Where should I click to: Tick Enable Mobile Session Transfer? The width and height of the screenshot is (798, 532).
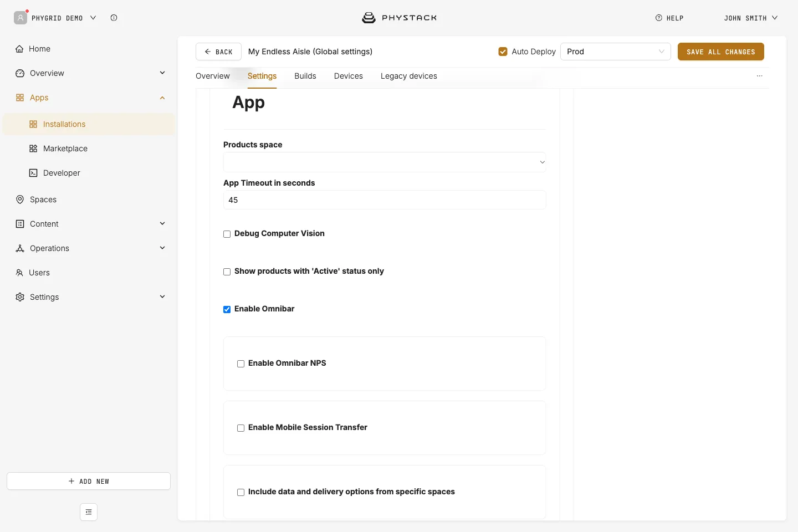tap(241, 428)
